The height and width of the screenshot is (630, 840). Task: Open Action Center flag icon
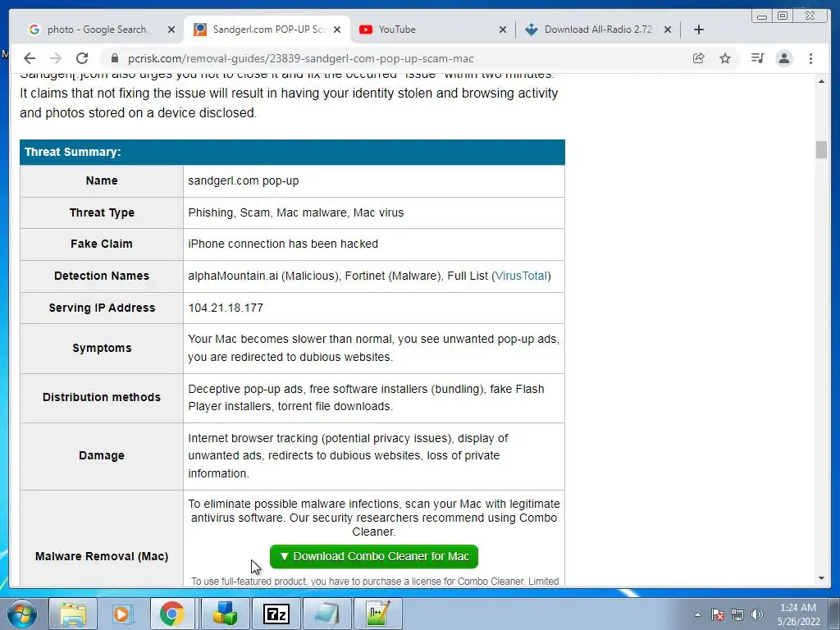718,614
